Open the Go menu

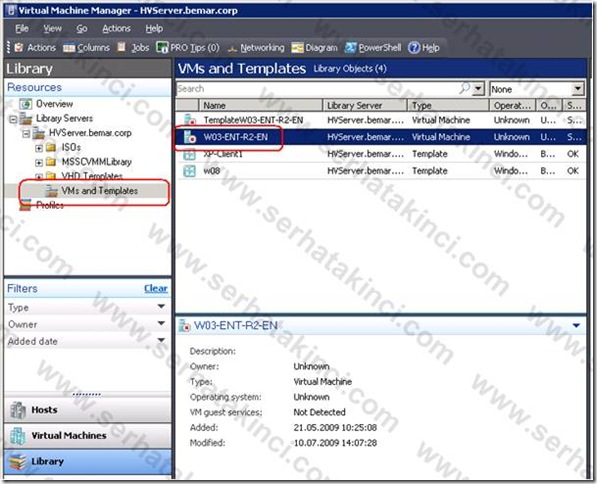[x=82, y=29]
